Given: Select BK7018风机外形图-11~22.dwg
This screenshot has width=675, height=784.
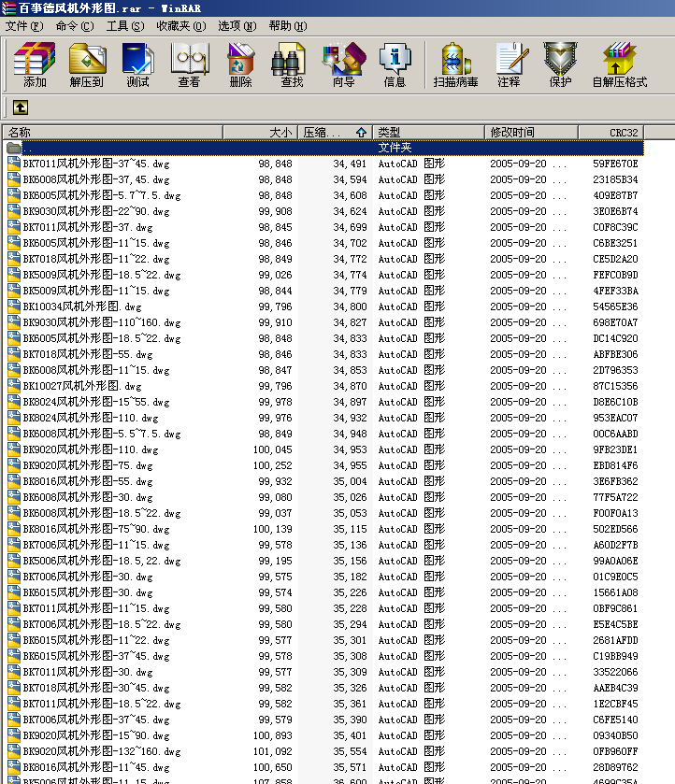Looking at the screenshot, I should [x=96, y=259].
